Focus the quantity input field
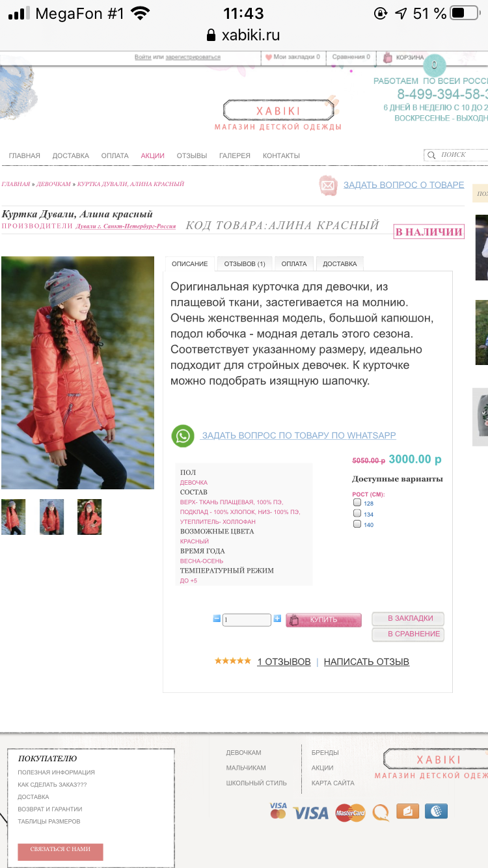Screen dimensions: 488x868 pos(247,620)
